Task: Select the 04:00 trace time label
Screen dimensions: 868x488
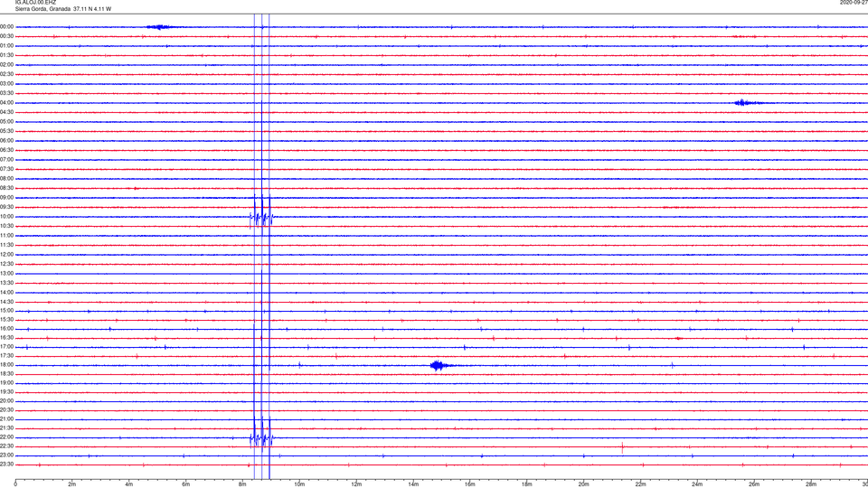Action: coord(7,102)
